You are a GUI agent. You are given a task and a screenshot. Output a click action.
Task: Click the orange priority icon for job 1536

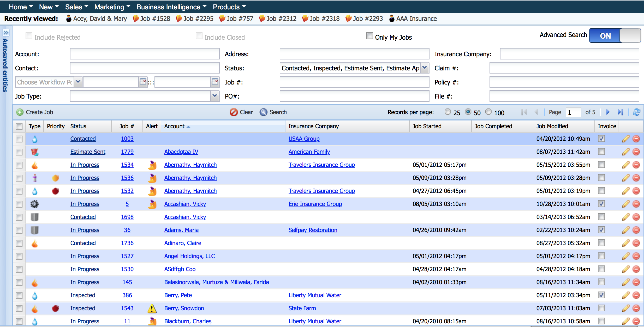click(x=55, y=178)
